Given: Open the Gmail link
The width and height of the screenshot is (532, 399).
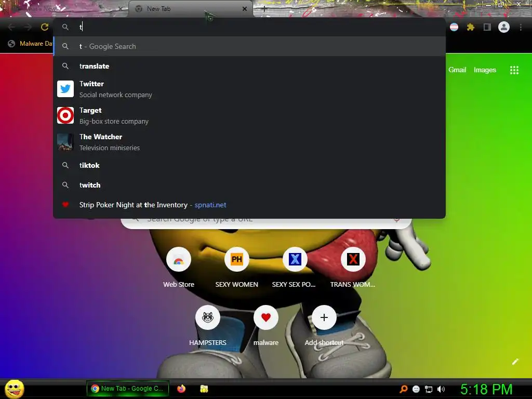Looking at the screenshot, I should (457, 70).
